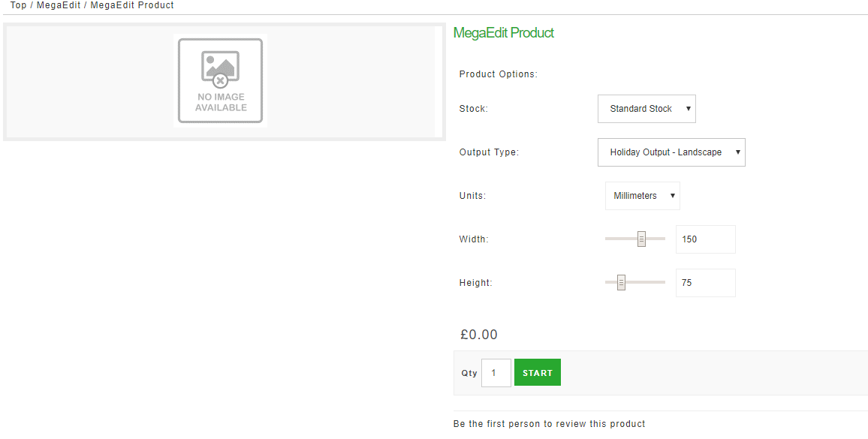The height and width of the screenshot is (439, 868).
Task: Open the Stock dropdown showing Standard Stock
Action: 646,109
